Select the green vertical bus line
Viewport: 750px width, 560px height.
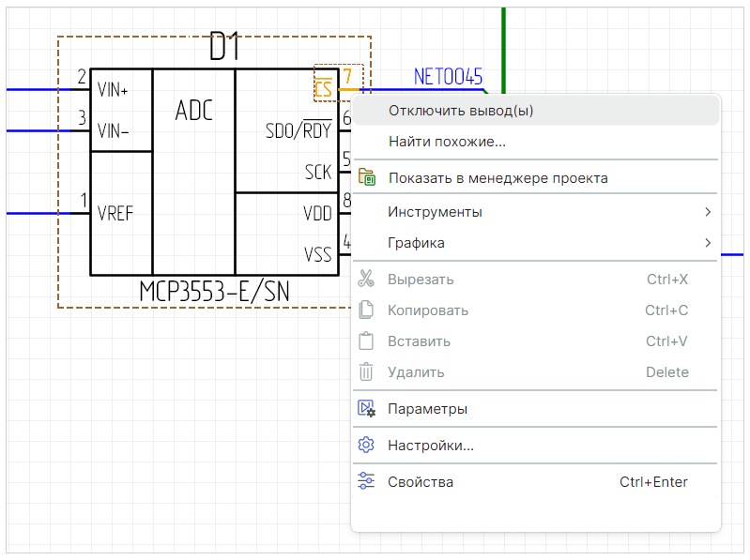pos(503,50)
